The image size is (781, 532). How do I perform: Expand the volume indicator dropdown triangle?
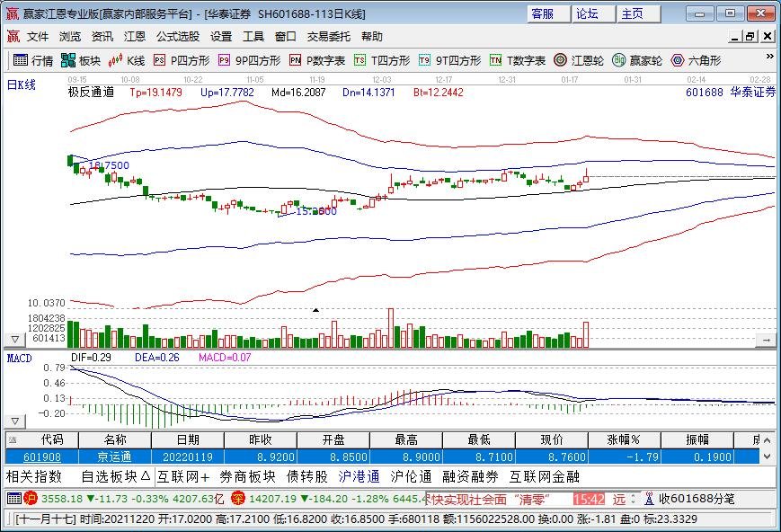15,340
